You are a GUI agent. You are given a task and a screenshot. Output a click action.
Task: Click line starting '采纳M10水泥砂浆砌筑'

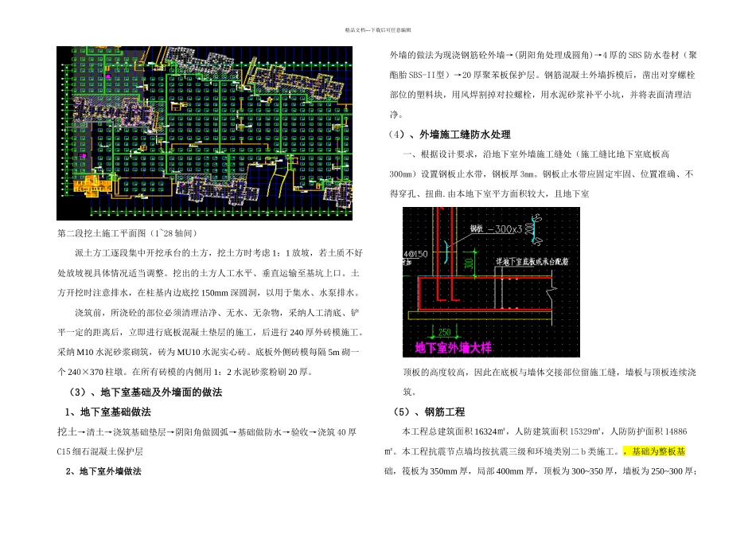tap(208, 352)
